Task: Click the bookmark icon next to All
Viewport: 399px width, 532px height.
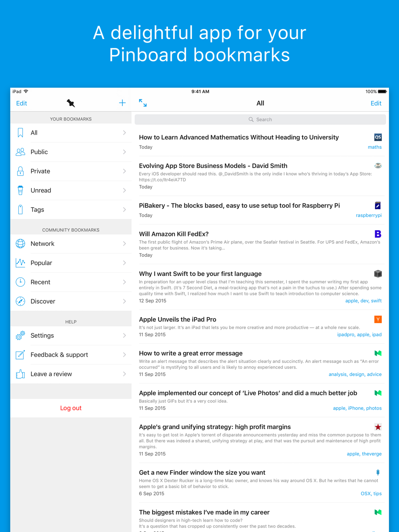Action: [x=20, y=133]
